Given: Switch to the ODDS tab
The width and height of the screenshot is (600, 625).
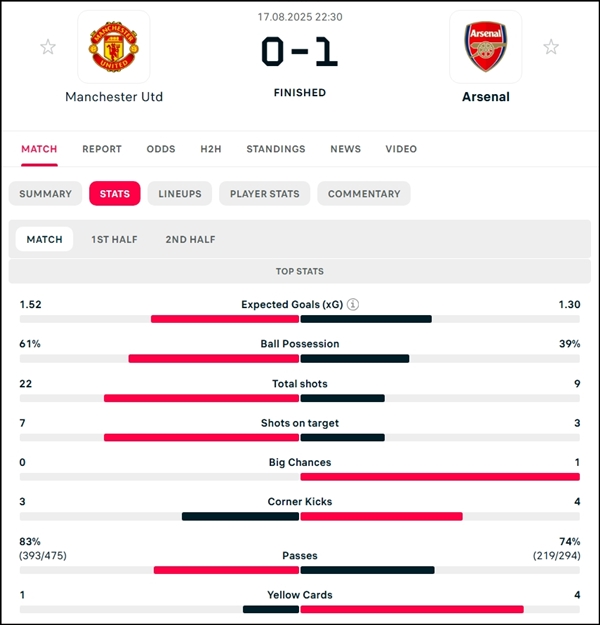Looking at the screenshot, I should [161, 149].
